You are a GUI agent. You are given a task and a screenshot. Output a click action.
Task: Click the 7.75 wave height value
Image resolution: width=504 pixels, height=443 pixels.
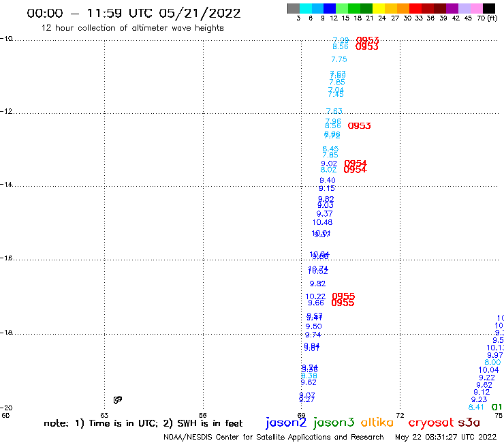(339, 59)
